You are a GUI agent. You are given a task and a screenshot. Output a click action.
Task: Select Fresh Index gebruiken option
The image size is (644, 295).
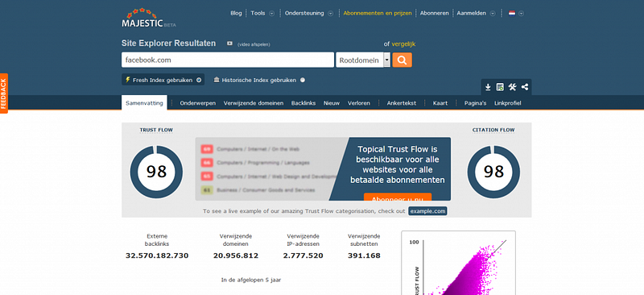163,80
